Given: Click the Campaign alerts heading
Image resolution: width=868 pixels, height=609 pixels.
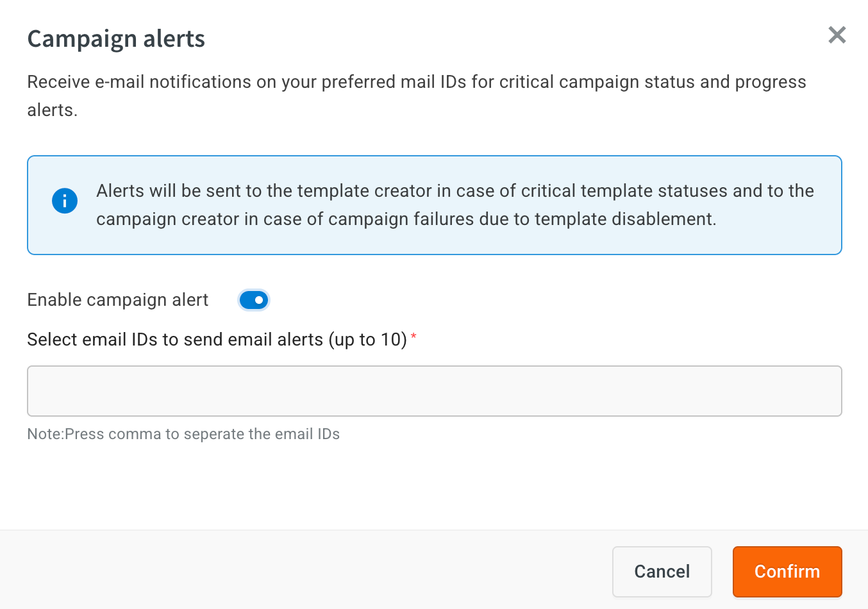Looking at the screenshot, I should click(x=116, y=39).
